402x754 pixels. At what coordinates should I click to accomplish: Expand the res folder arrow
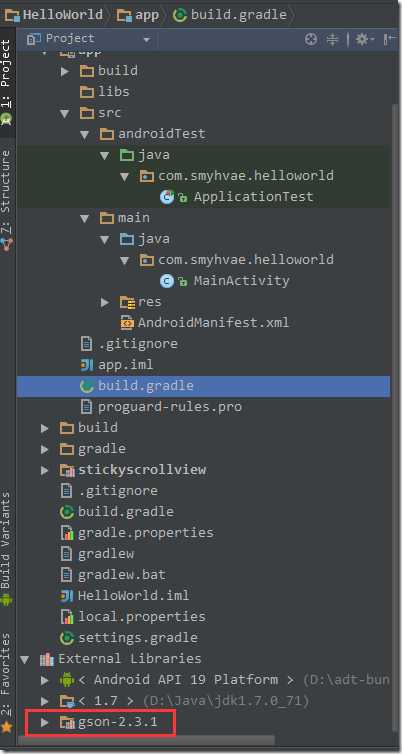105,302
